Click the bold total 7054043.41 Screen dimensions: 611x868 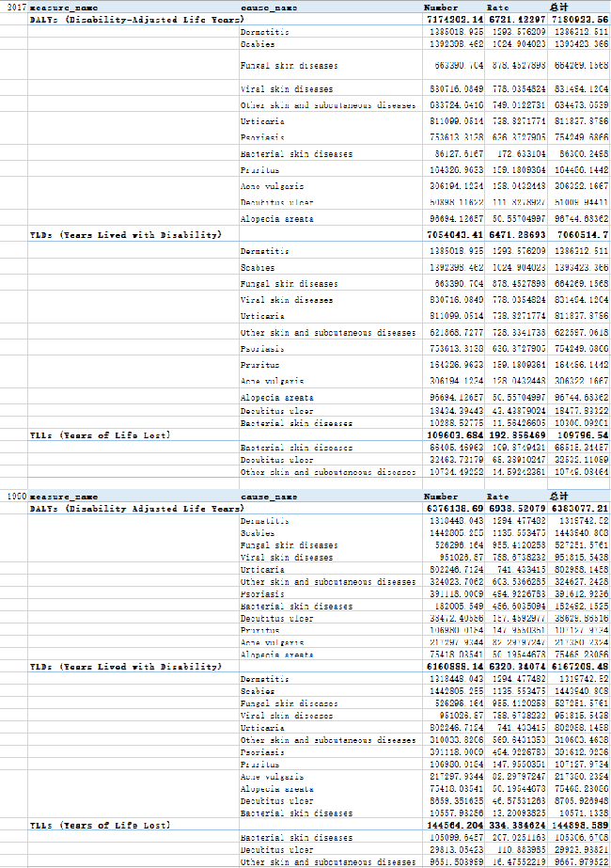point(455,235)
